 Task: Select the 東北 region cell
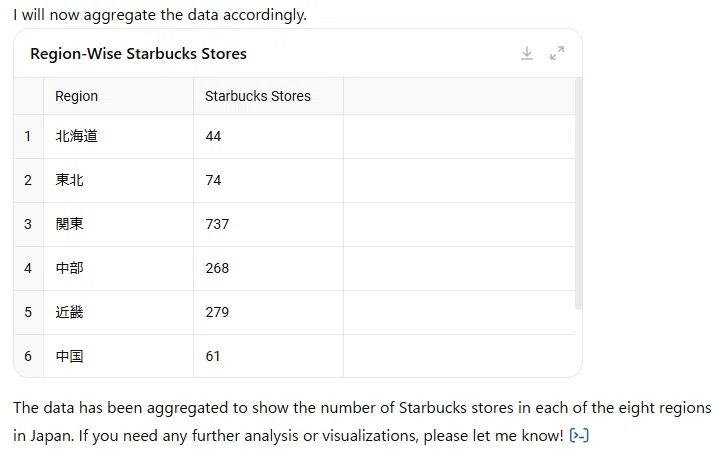tap(119, 180)
